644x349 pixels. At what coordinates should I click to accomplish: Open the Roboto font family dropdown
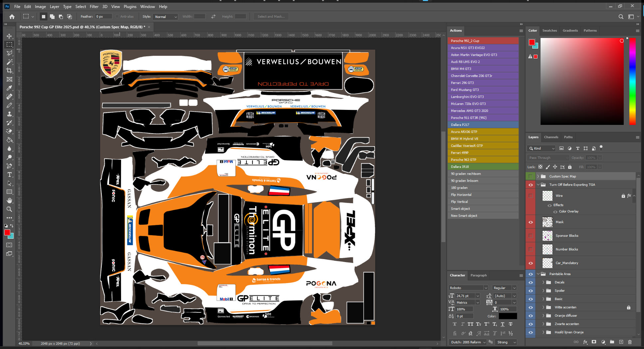click(468, 288)
